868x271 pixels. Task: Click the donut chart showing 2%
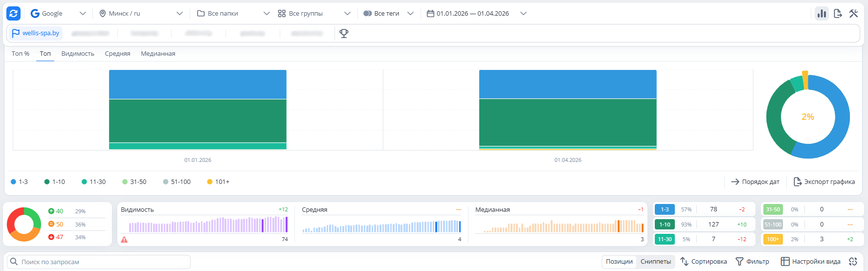(x=808, y=117)
